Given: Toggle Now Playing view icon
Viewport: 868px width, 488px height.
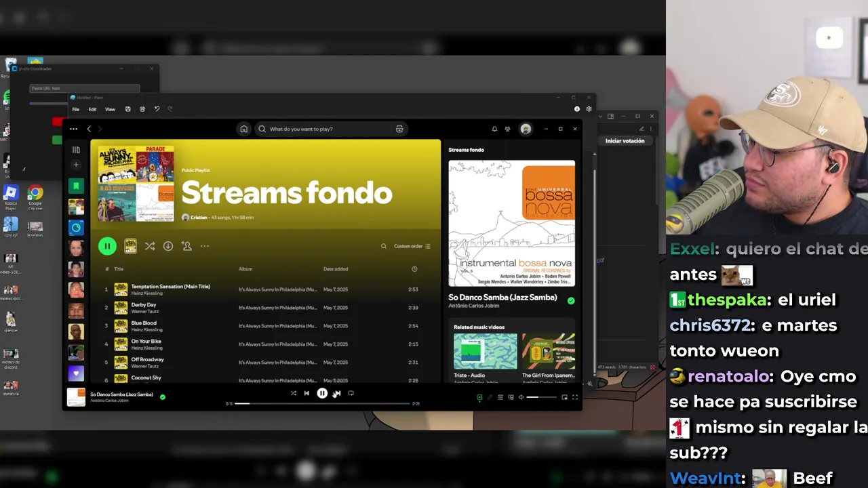Looking at the screenshot, I should (479, 397).
